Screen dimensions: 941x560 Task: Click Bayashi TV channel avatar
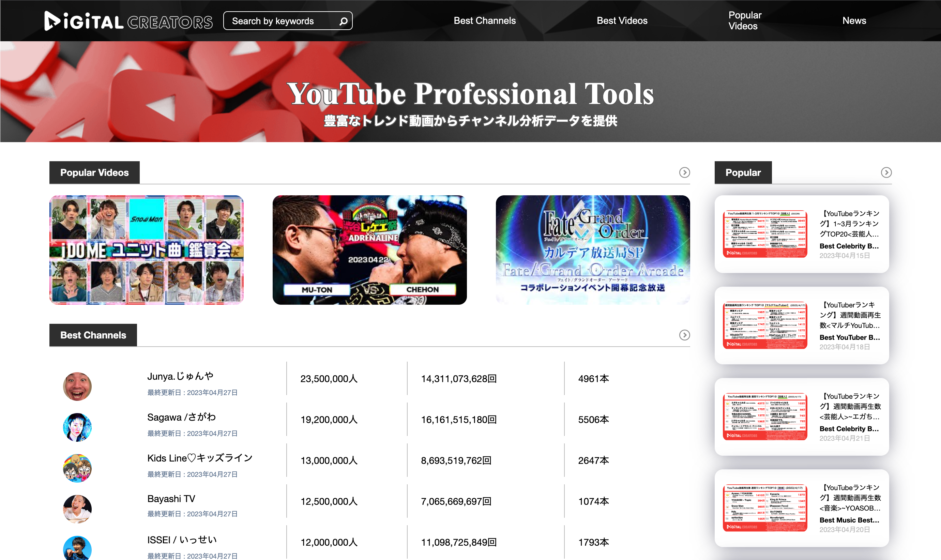pos(77,509)
